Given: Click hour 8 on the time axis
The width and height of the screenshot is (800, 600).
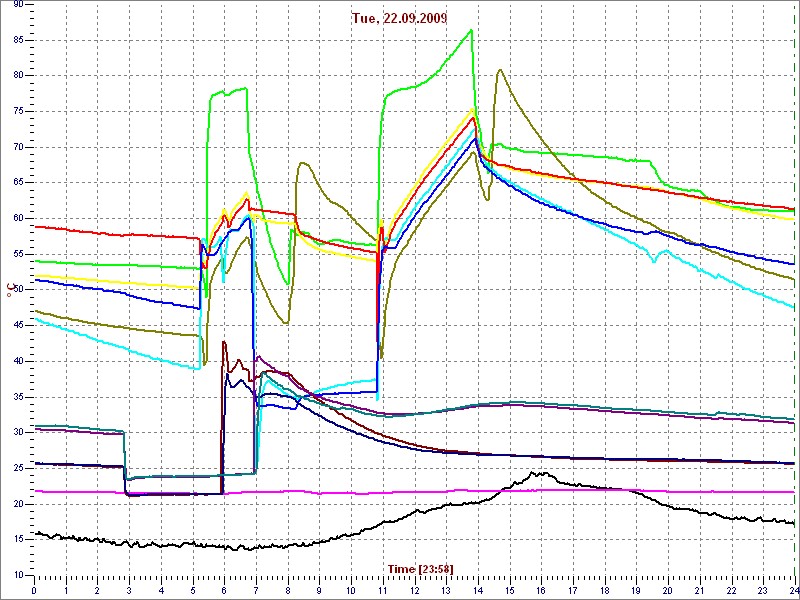Looking at the screenshot, I should pos(287,590).
